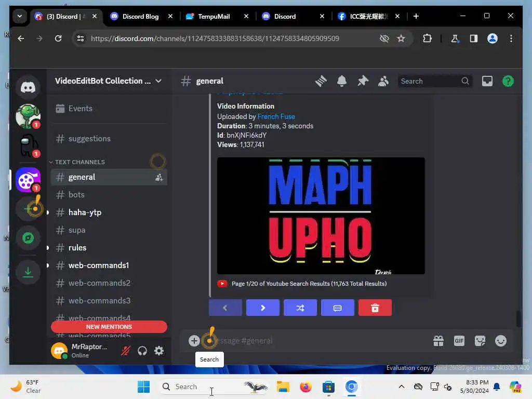Open notification settings bell icon
This screenshot has width=532, height=399.
[x=342, y=81]
